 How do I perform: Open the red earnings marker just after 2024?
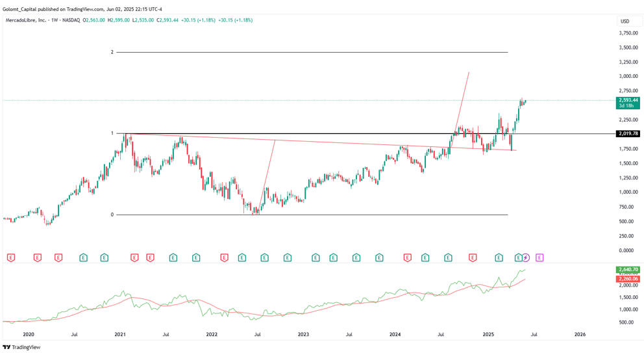coord(407,257)
